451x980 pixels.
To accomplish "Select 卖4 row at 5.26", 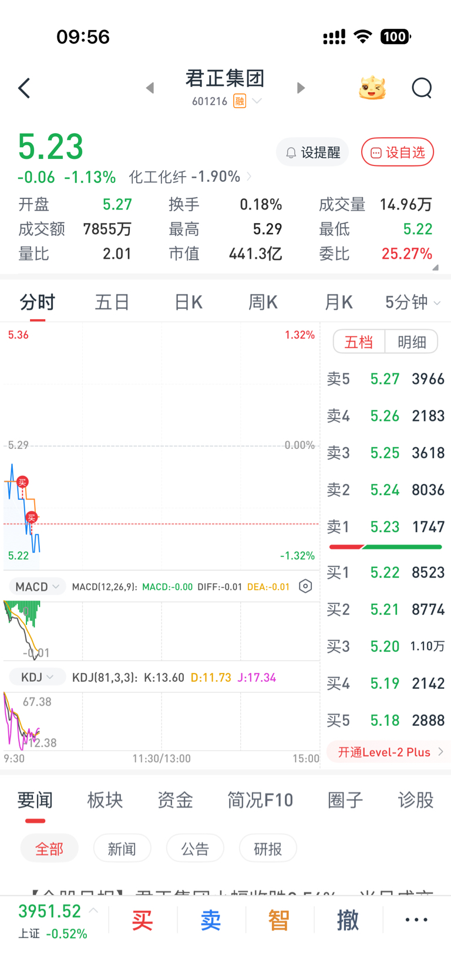I will tap(386, 416).
